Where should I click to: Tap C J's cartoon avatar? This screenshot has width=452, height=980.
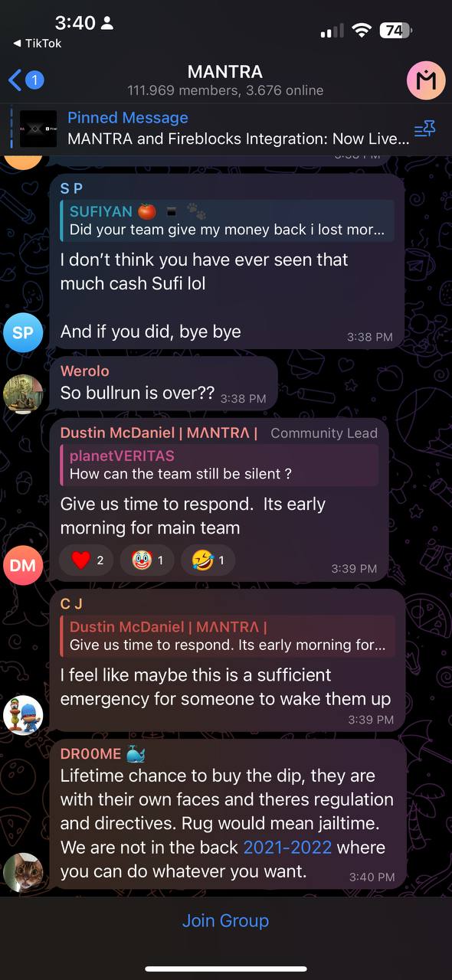(23, 715)
